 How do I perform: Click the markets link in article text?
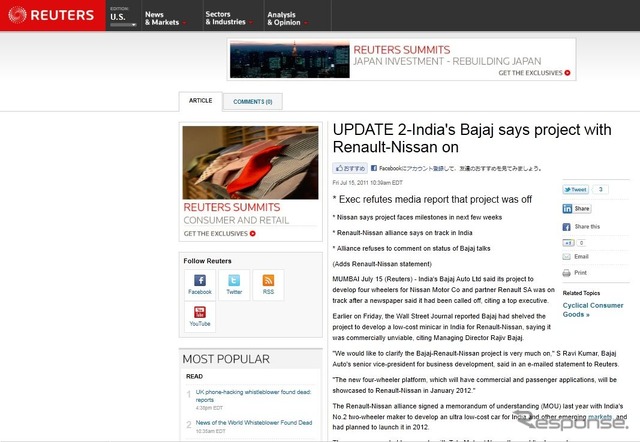(600, 417)
